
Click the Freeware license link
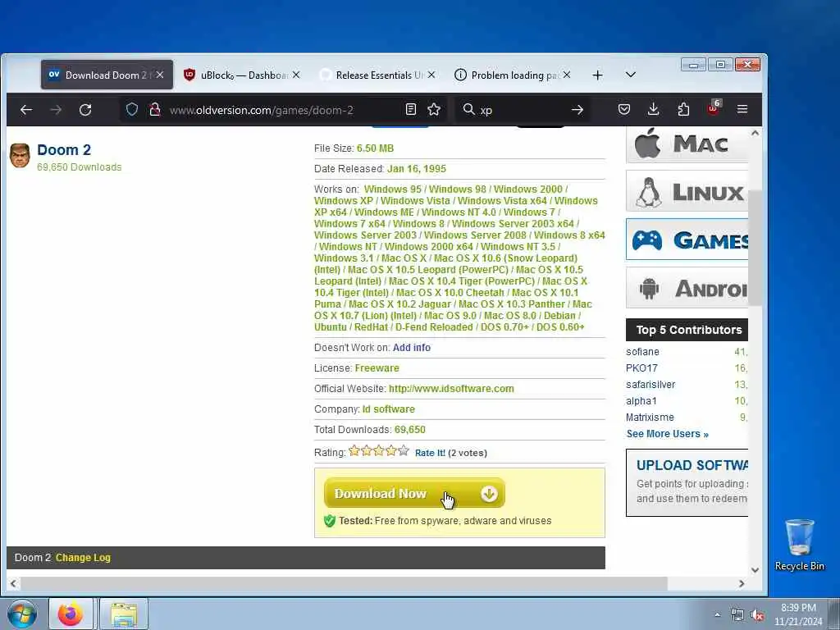(x=377, y=368)
